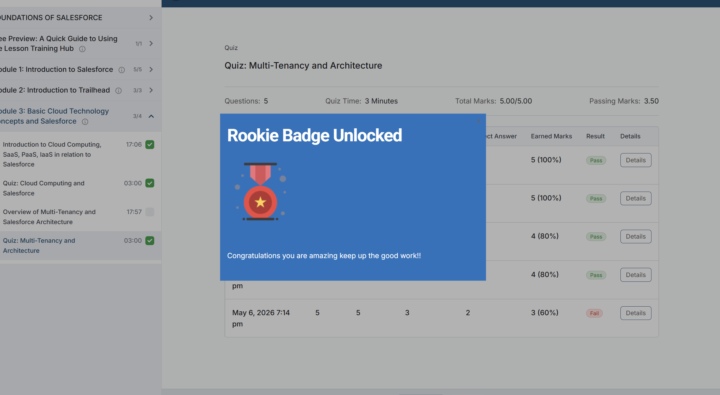Click the Result column header

click(x=595, y=136)
